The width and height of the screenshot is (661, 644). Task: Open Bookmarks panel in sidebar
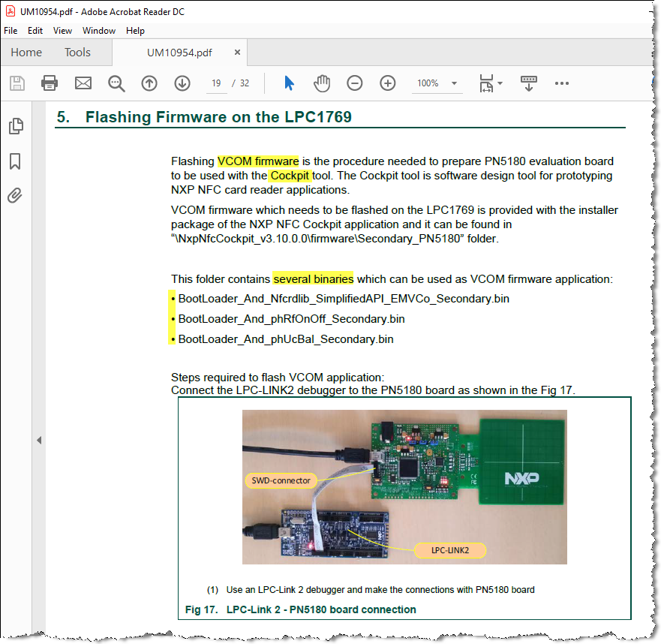(15, 161)
